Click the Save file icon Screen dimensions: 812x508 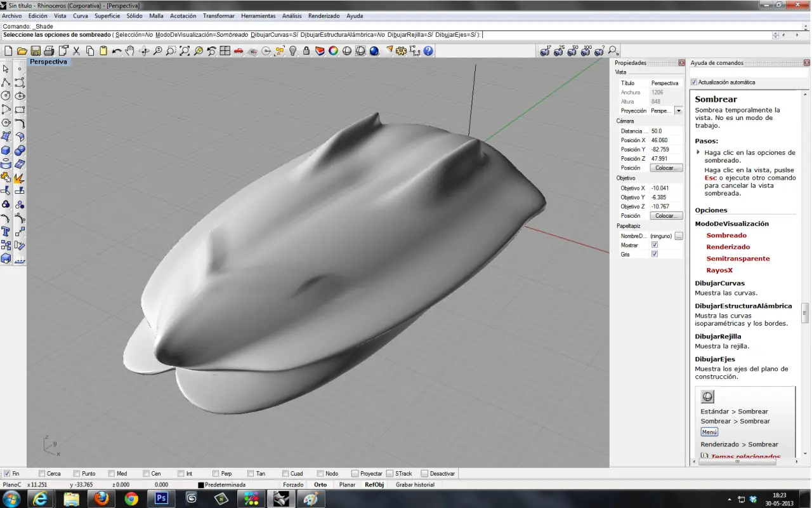tap(36, 51)
